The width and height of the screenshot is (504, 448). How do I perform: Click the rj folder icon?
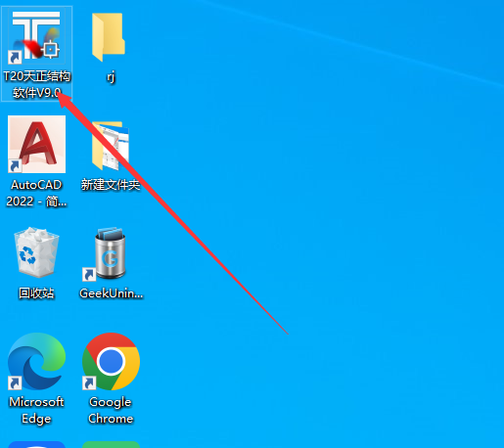tap(109, 37)
